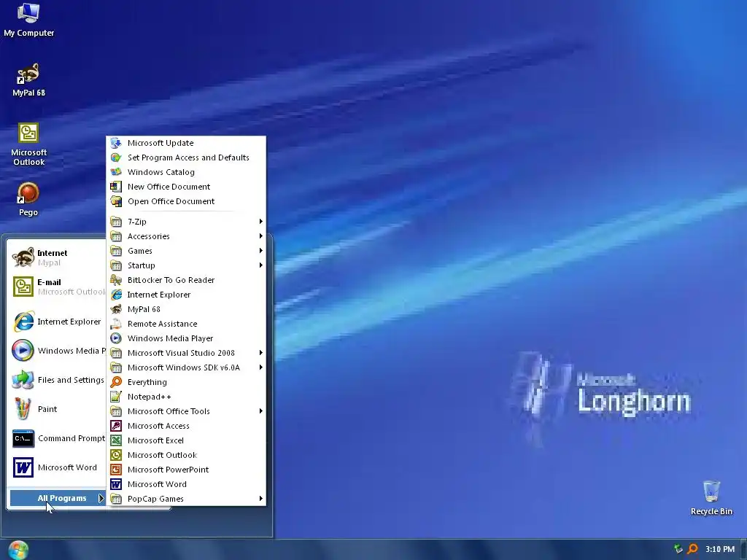Open Microsoft Word in Start left pane
747x560 pixels.
[x=57, y=467]
